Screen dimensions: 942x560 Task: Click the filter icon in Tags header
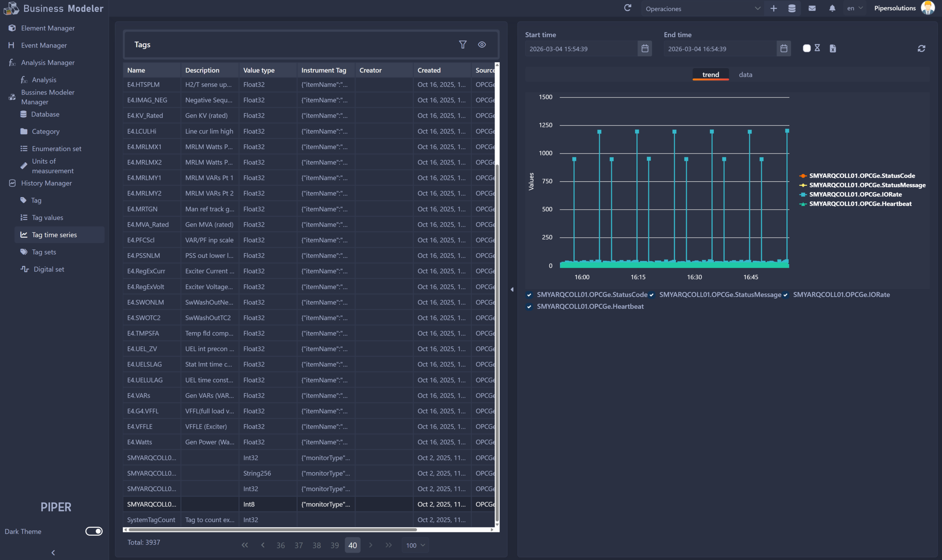[463, 45]
